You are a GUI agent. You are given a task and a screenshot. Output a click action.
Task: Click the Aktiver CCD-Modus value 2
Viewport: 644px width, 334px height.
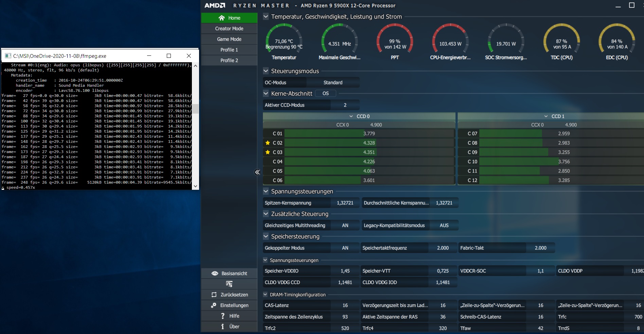pos(345,105)
